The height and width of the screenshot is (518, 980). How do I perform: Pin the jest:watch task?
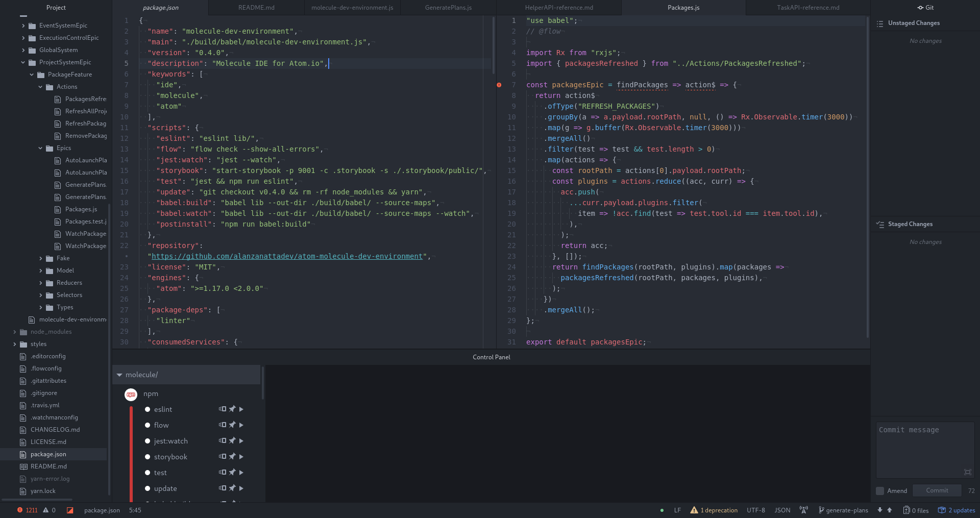tap(232, 441)
